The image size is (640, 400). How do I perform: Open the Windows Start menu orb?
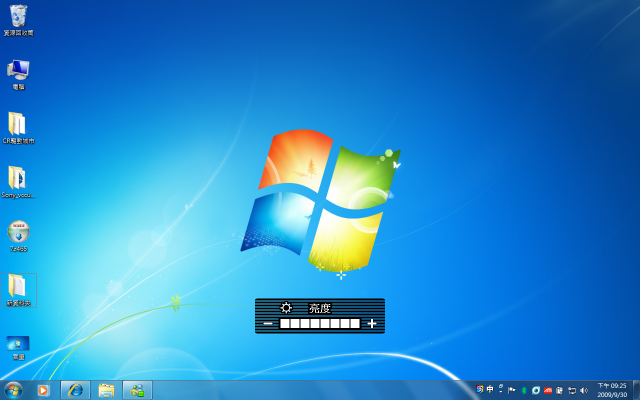[13, 390]
